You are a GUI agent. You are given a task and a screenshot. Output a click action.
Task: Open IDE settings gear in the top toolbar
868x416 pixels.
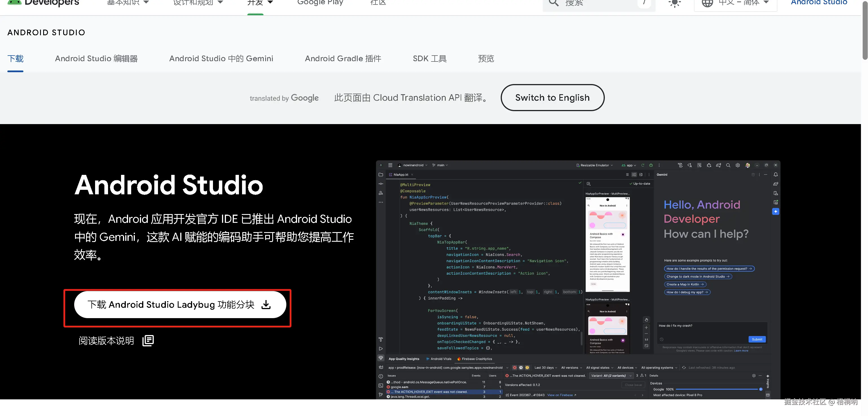[738, 165]
